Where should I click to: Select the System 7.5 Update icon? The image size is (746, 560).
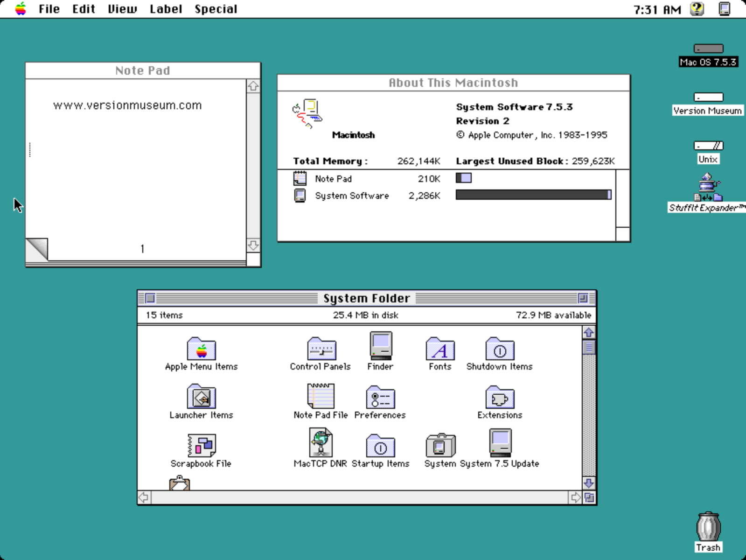500,443
